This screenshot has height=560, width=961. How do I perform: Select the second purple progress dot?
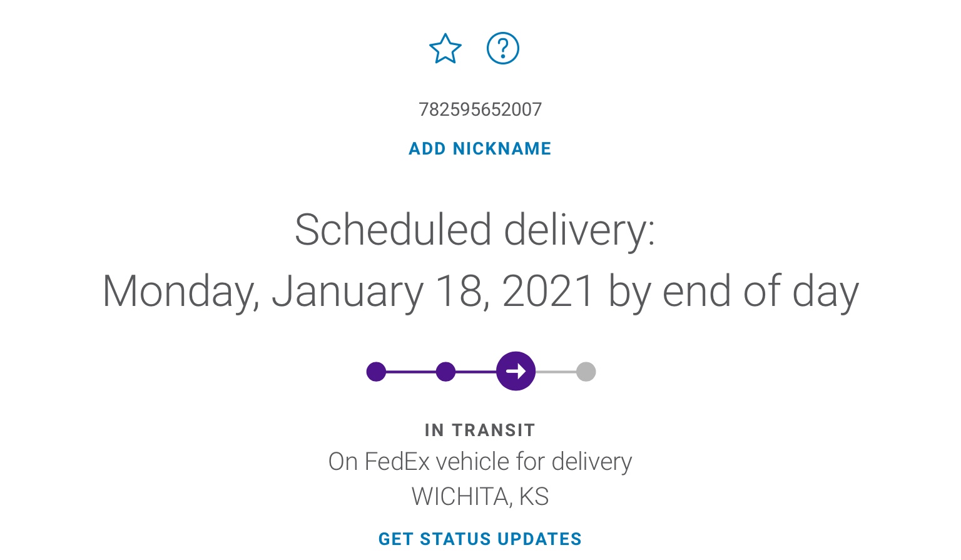[x=445, y=372]
